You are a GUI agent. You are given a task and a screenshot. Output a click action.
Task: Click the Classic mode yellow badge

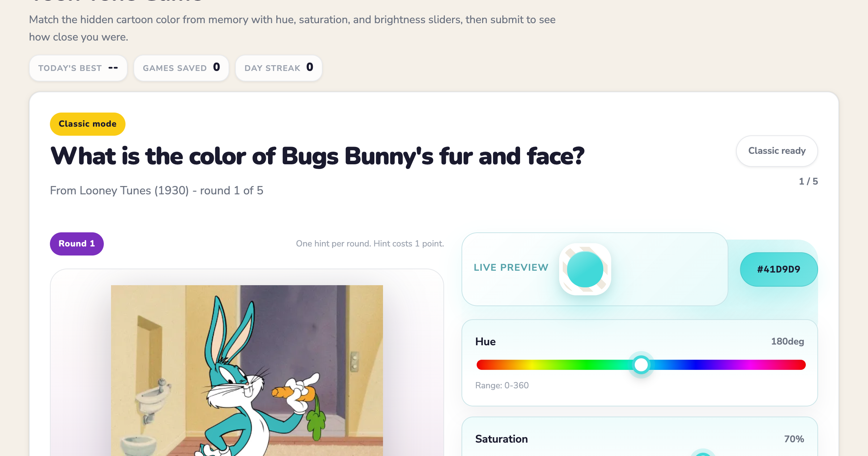pos(88,124)
